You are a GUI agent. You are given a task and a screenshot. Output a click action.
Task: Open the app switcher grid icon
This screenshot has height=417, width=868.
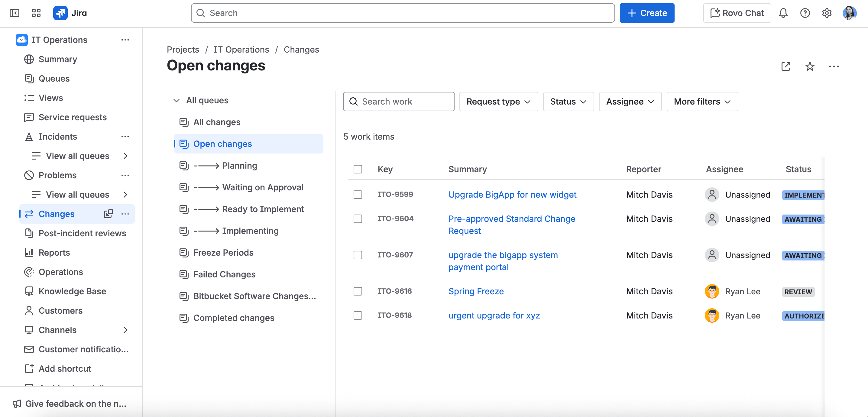[x=36, y=13]
